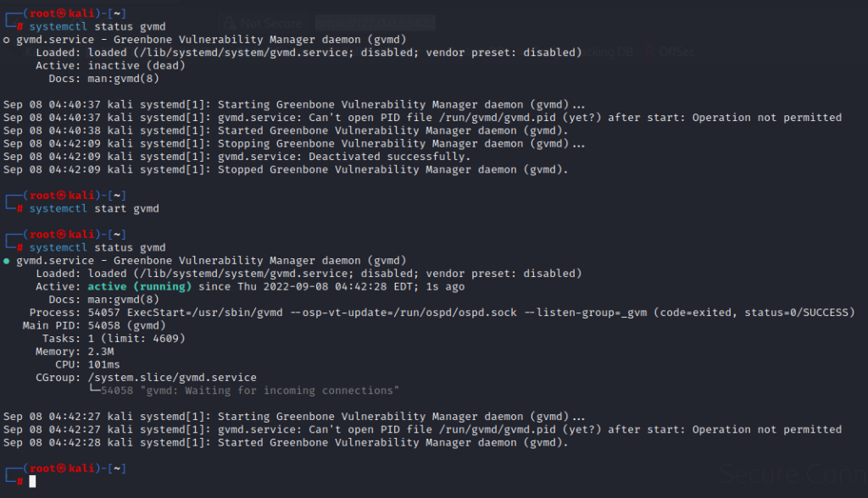This screenshot has height=498, width=868.
Task: Click the skull icon in the first root prompt
Action: [x=61, y=14]
